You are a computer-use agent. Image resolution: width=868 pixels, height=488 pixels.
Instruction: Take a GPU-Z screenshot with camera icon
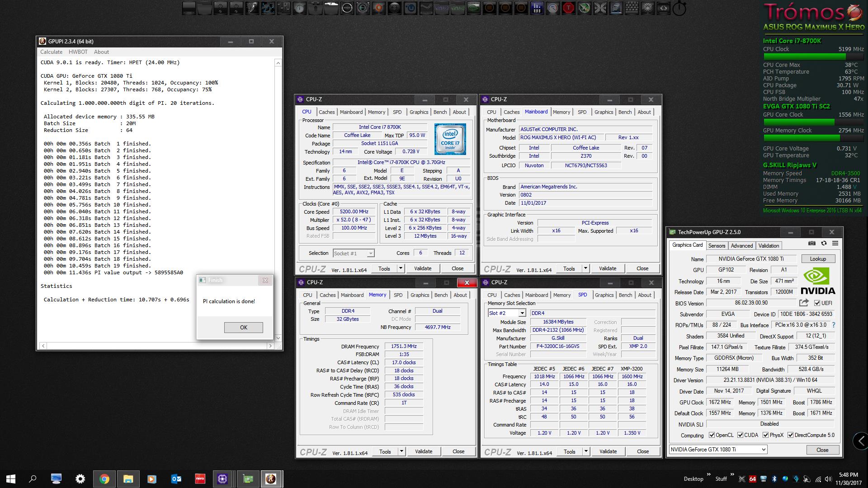[x=812, y=243]
